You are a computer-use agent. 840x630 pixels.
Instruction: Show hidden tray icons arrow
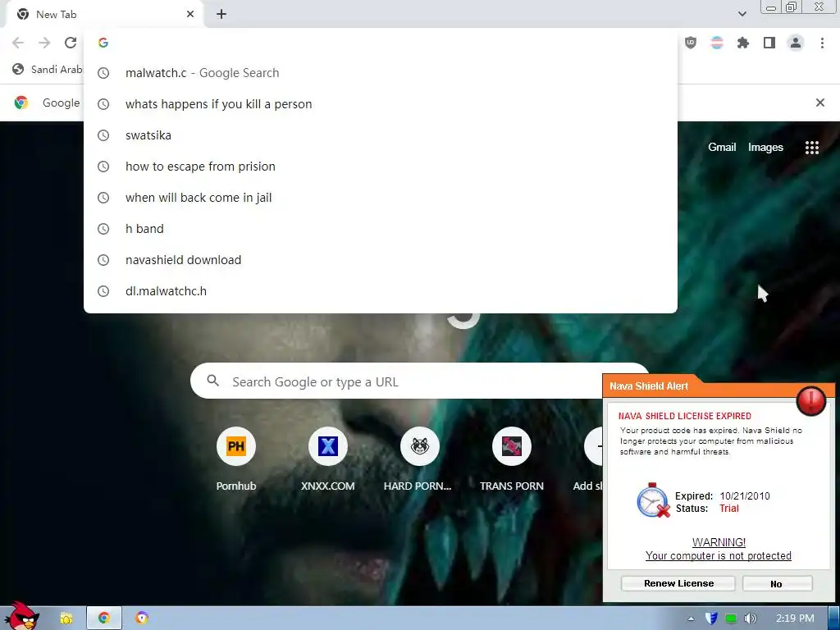pyautogui.click(x=691, y=619)
